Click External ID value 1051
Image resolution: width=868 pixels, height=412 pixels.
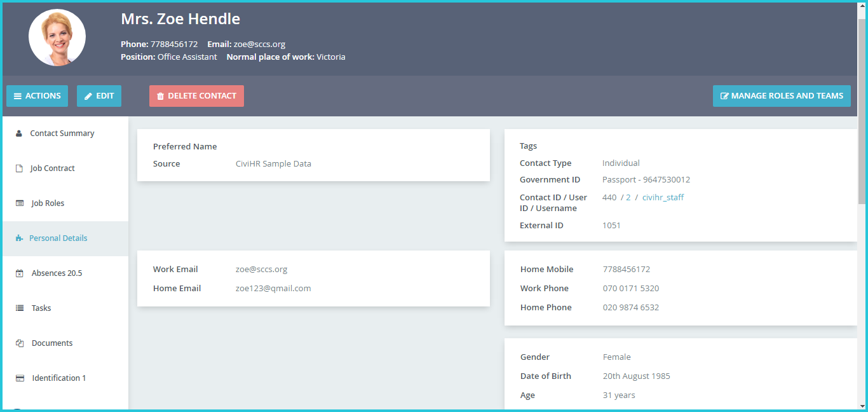tap(611, 226)
